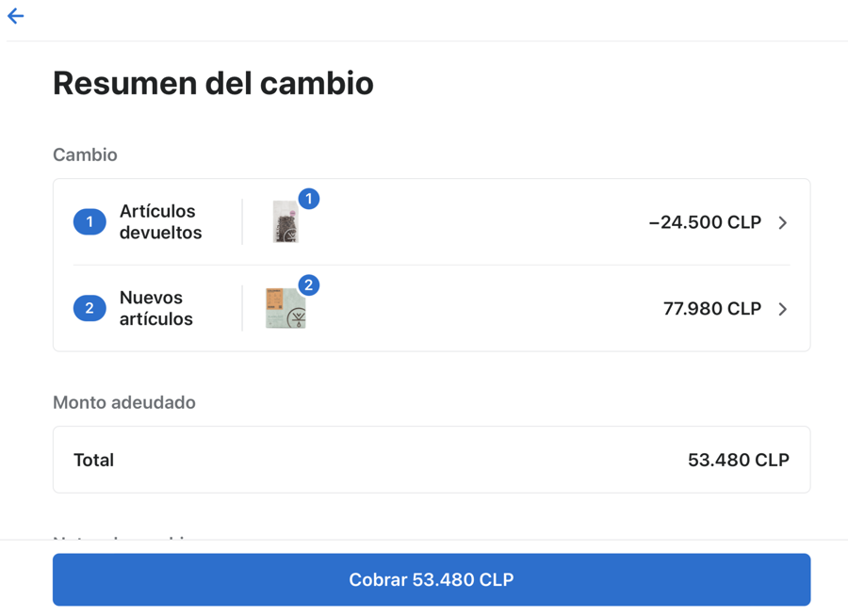
Task: Expand Artículos devueltos with its chevron
Action: (x=783, y=223)
